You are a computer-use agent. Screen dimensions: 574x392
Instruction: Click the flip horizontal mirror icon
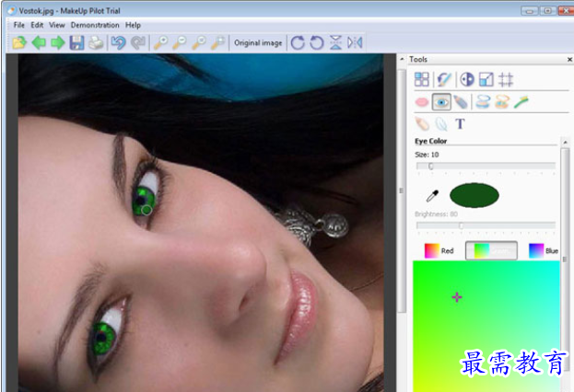tap(355, 42)
